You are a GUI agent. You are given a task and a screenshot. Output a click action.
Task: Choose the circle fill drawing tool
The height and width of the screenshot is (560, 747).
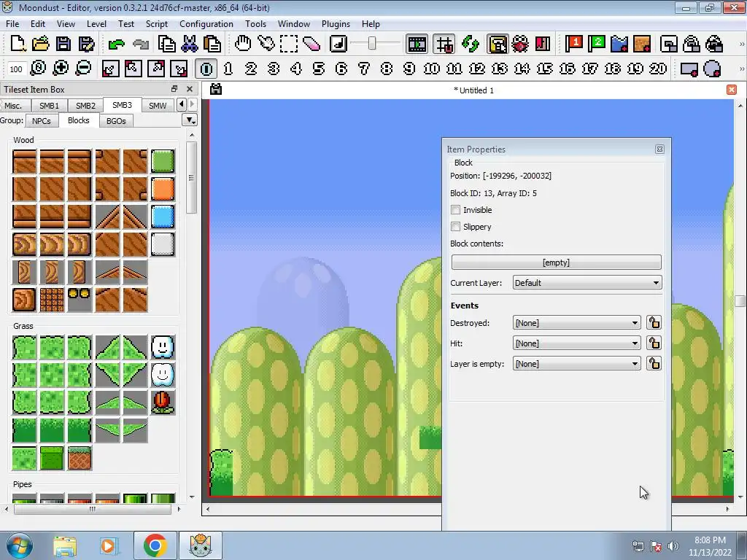712,69
